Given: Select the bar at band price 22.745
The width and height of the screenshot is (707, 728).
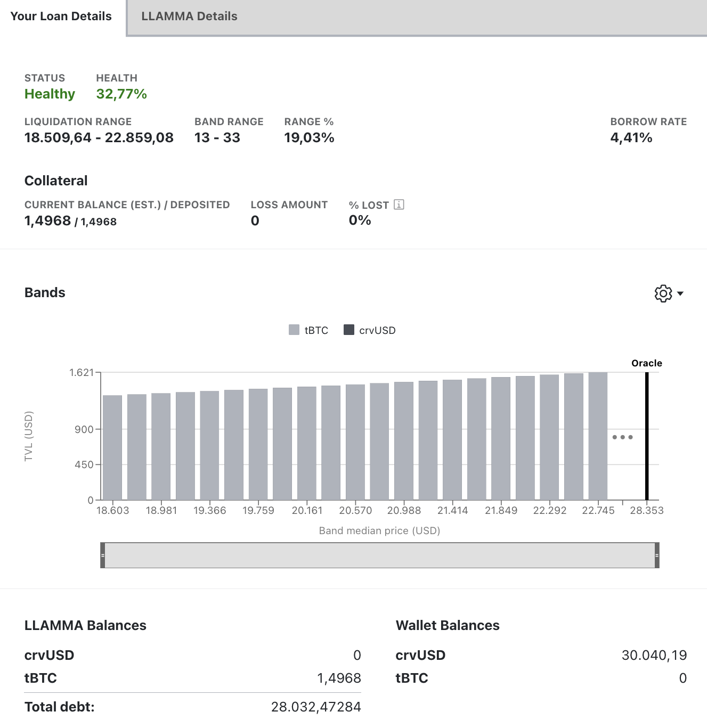Looking at the screenshot, I should (598, 436).
